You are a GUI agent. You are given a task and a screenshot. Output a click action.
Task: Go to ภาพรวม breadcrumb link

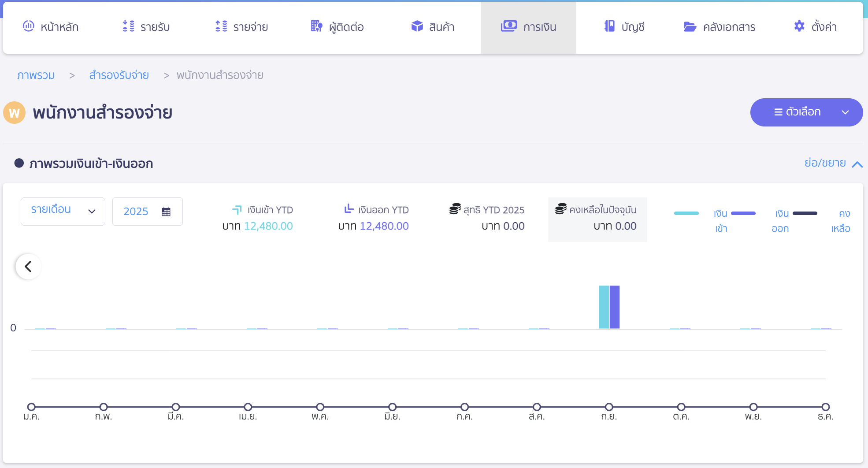coord(36,75)
